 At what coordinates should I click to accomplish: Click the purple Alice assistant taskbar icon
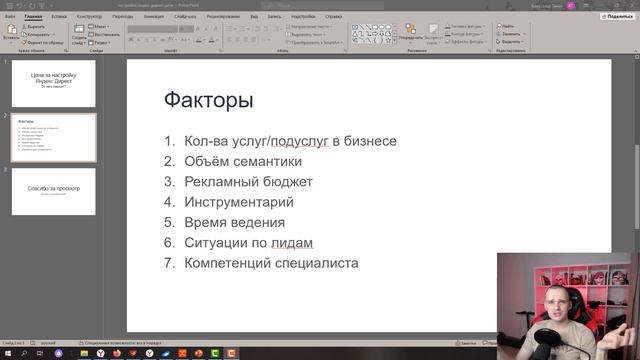pyautogui.click(x=59, y=353)
